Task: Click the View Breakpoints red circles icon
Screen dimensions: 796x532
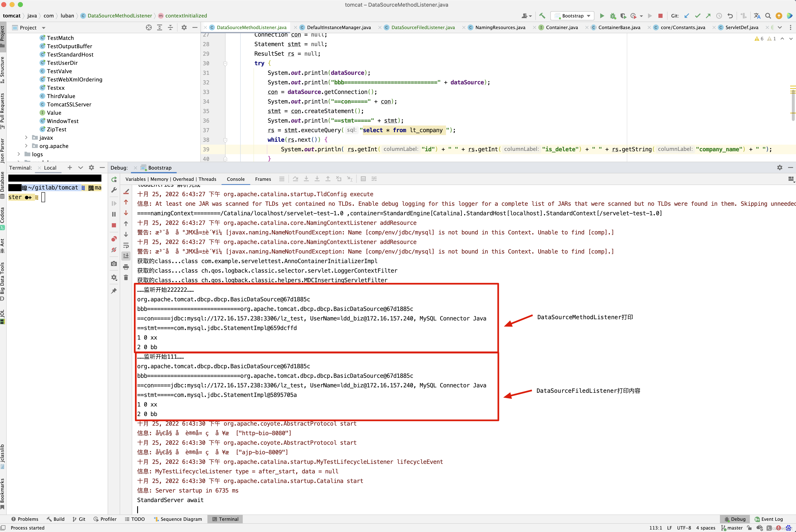Action: 114,239
